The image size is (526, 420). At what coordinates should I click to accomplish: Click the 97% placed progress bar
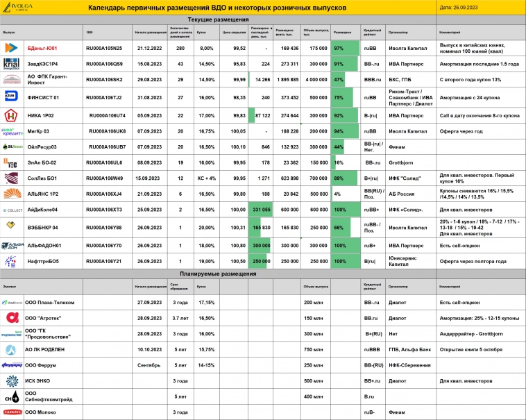pos(345,49)
